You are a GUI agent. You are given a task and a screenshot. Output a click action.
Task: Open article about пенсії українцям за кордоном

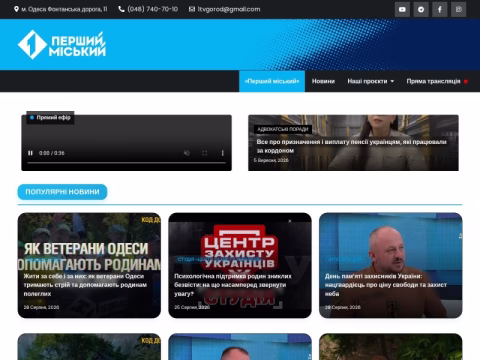[x=351, y=146]
